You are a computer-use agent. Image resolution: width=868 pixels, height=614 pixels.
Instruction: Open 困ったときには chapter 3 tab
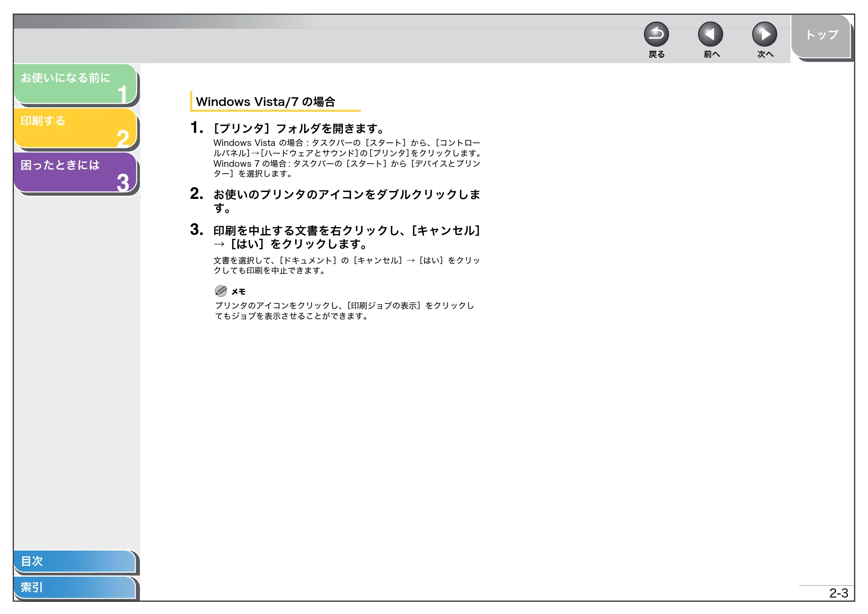pos(76,172)
